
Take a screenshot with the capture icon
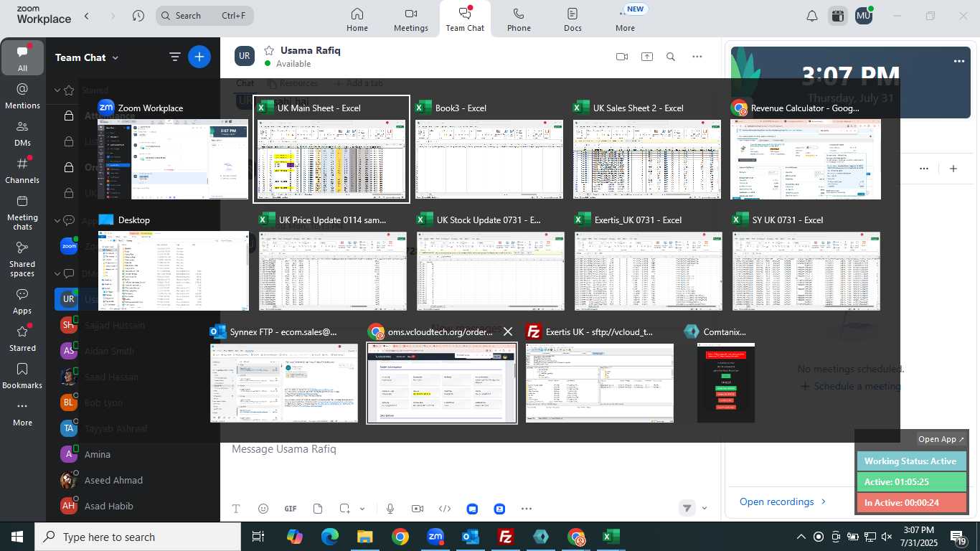pos(345,509)
